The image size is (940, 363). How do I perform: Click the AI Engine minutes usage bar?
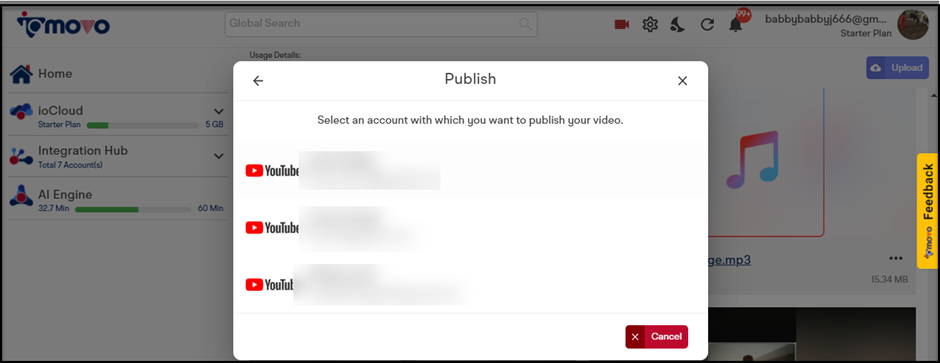coord(133,209)
